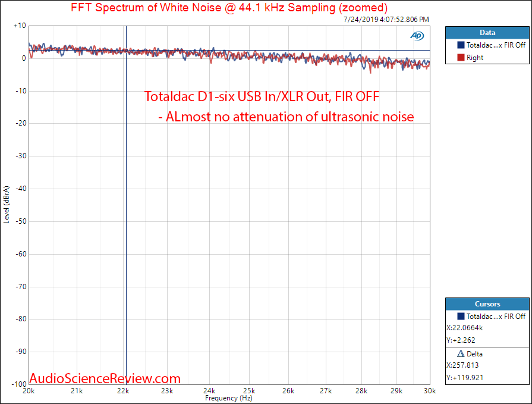Click the '-30' y-axis tick label
Screen dimensions: 532x404
(21, 156)
